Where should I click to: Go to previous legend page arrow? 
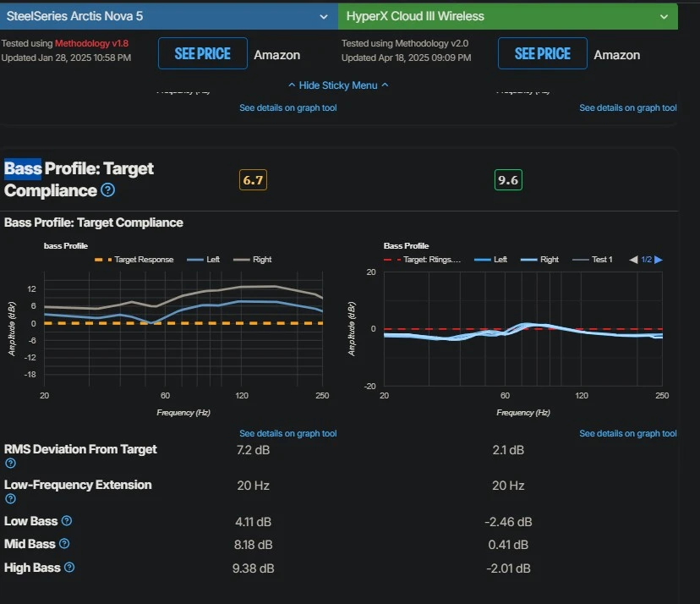(x=633, y=260)
